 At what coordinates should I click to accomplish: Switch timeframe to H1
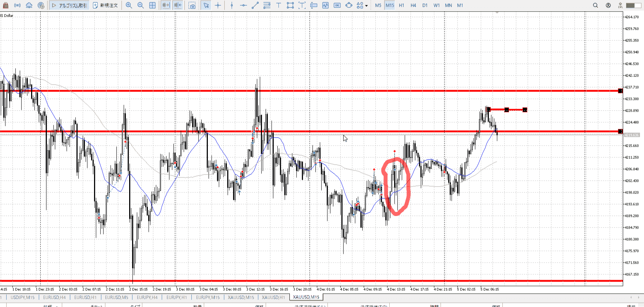[401, 5]
